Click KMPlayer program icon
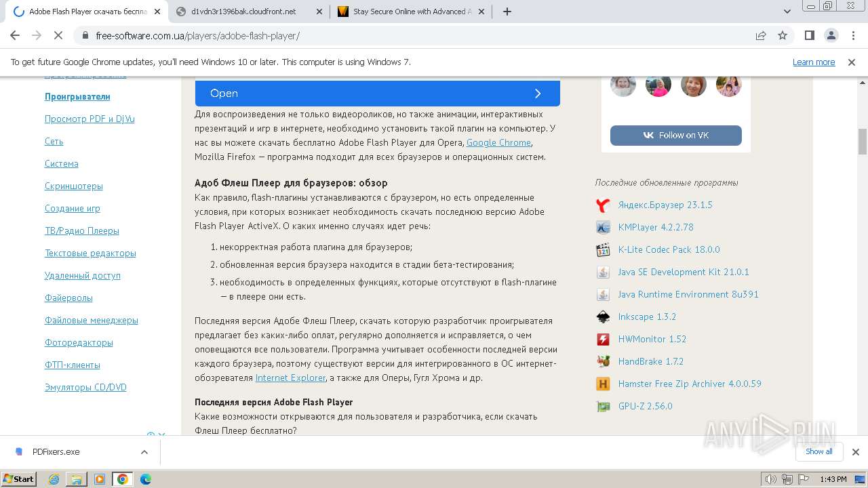This screenshot has height=488, width=868. [603, 227]
